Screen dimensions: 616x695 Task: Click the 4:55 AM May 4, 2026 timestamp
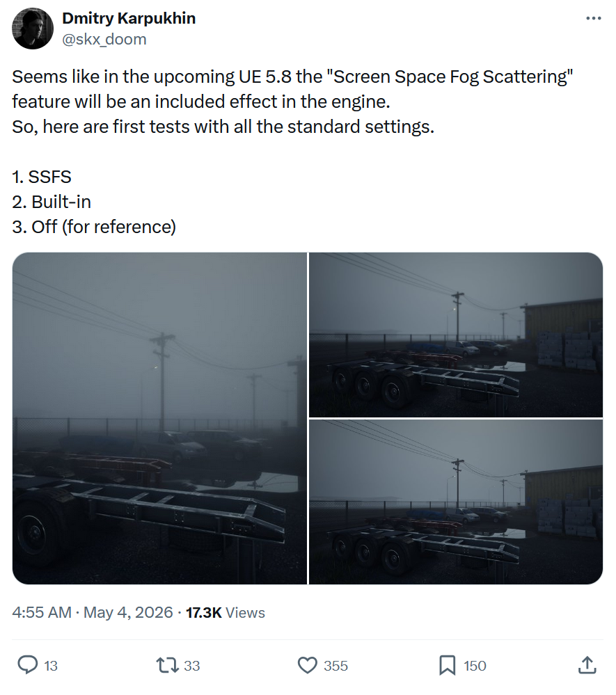93,612
